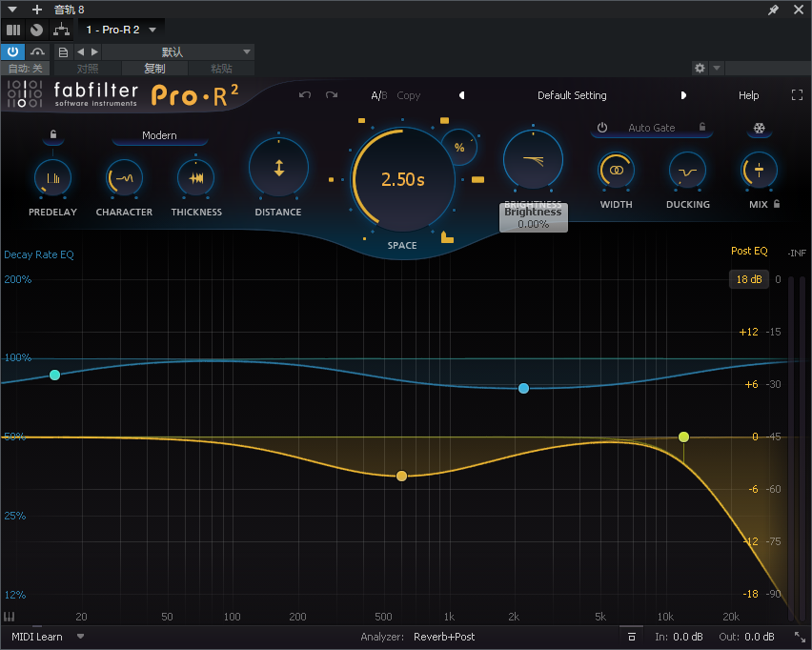This screenshot has width=812, height=650.
Task: Toggle the headphone compare button
Action: pos(37,51)
